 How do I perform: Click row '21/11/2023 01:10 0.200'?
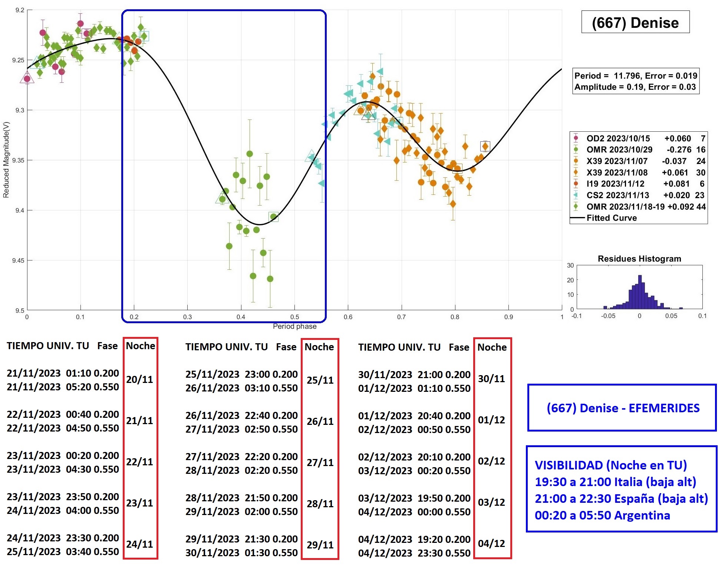tap(63, 373)
